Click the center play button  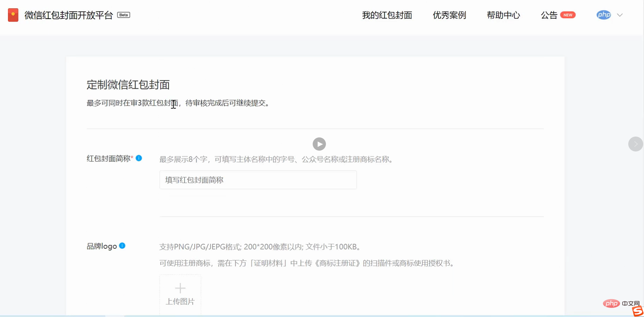tap(319, 144)
